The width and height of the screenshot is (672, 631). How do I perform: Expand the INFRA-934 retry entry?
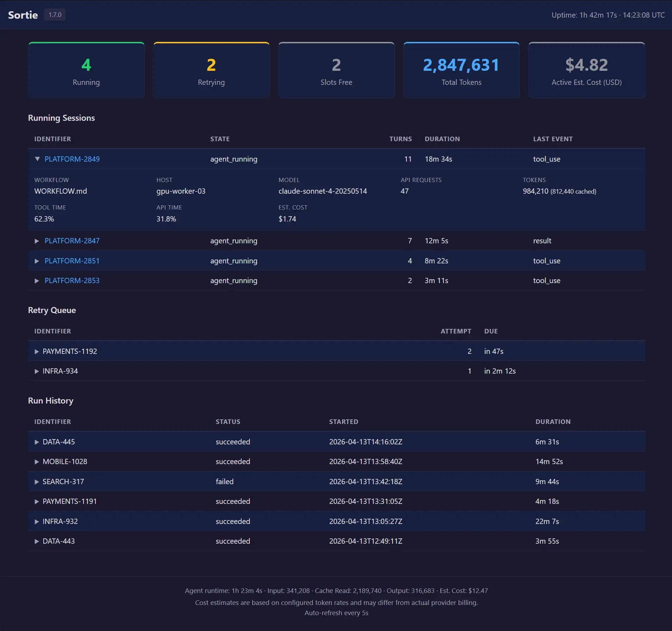tap(37, 371)
